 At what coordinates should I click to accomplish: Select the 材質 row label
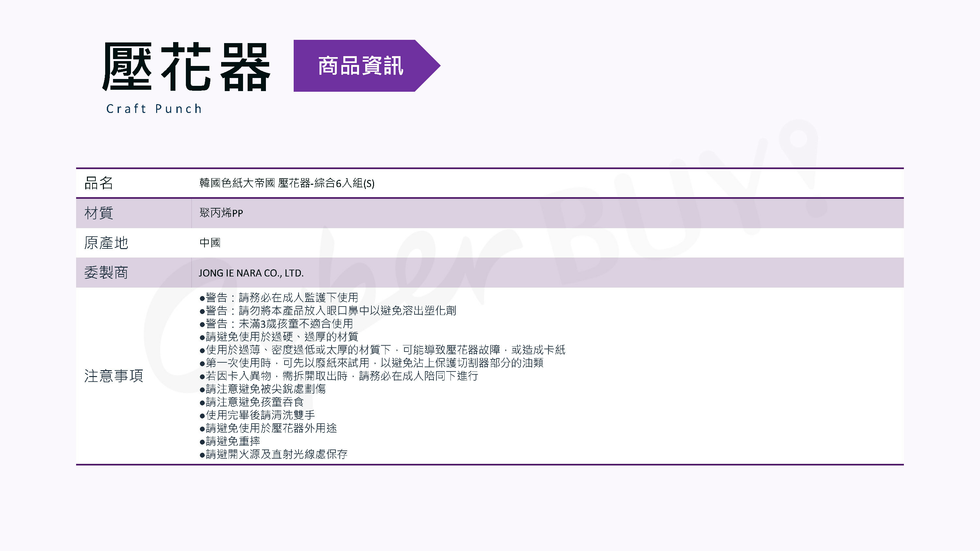click(99, 213)
